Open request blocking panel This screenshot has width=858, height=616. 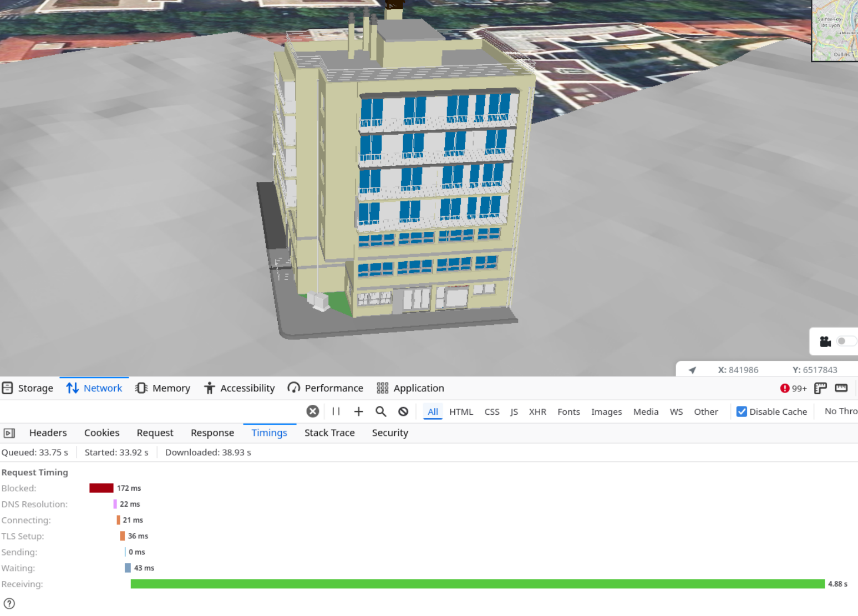tap(403, 411)
